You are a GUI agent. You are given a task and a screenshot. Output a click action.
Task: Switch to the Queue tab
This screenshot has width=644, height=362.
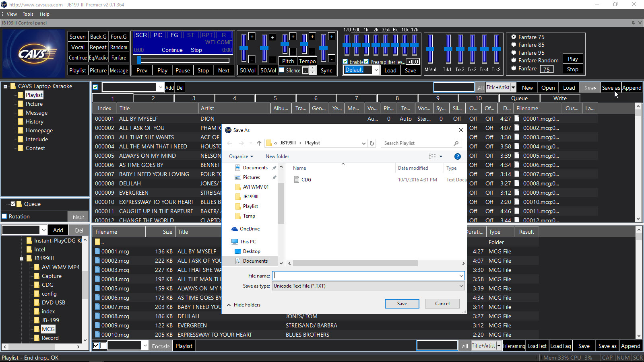tap(519, 98)
